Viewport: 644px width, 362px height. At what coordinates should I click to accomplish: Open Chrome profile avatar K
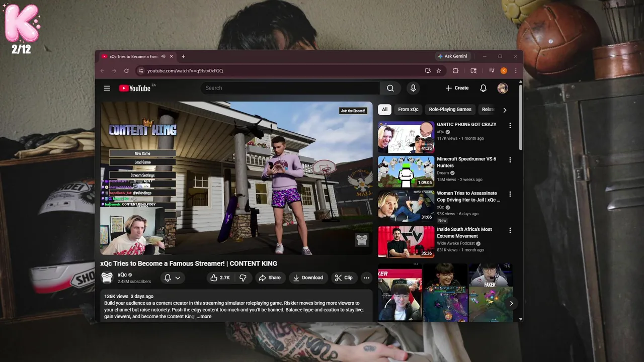[504, 71]
